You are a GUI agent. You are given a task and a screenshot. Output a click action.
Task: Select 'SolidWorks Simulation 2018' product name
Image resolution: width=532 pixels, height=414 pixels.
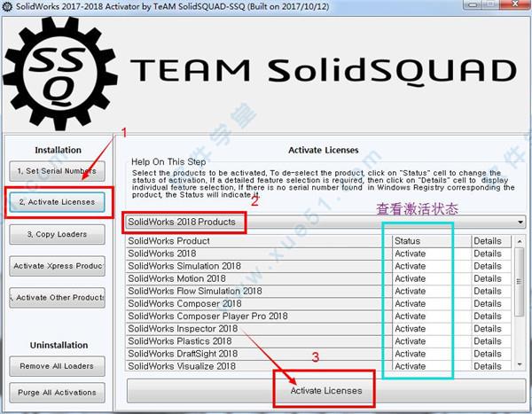click(x=259, y=266)
